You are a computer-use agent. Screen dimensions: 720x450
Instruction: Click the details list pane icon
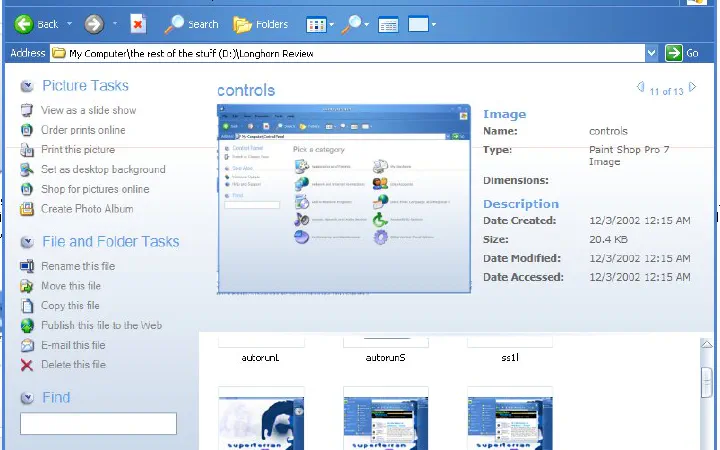pyautogui.click(x=388, y=25)
